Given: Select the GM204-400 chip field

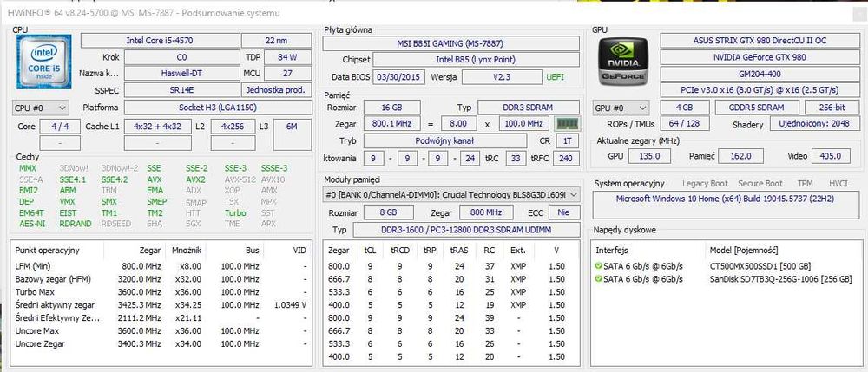Looking at the screenshot, I should [x=760, y=74].
